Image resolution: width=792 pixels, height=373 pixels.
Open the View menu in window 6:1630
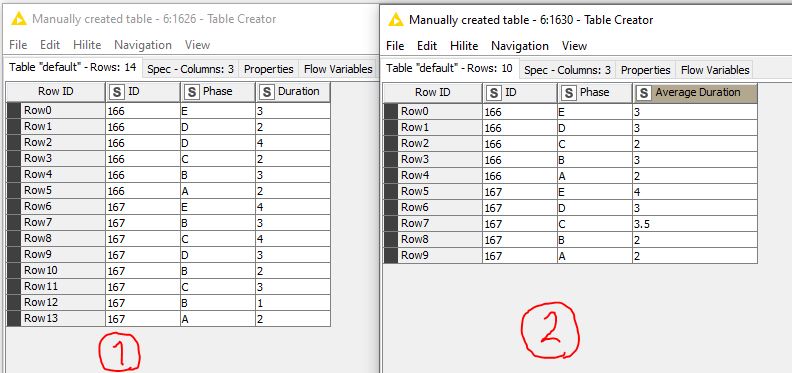tap(574, 46)
